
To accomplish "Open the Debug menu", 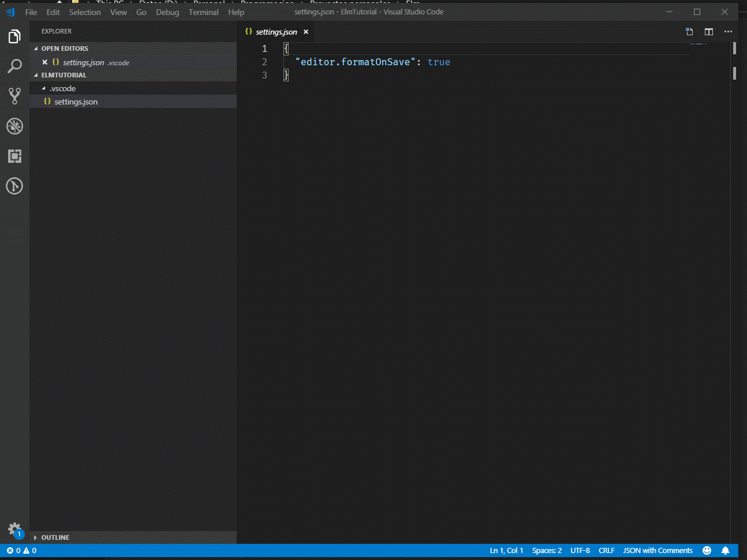I will coord(167,12).
